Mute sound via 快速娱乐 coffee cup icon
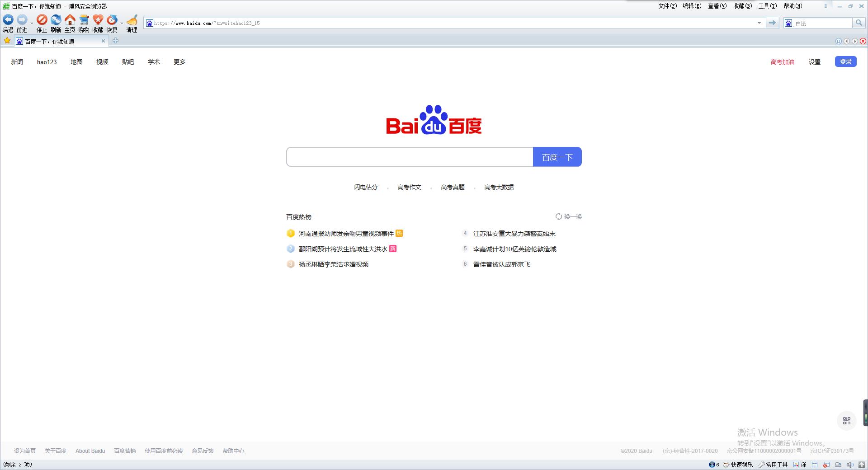The width and height of the screenshot is (868, 470). pyautogui.click(x=726, y=465)
